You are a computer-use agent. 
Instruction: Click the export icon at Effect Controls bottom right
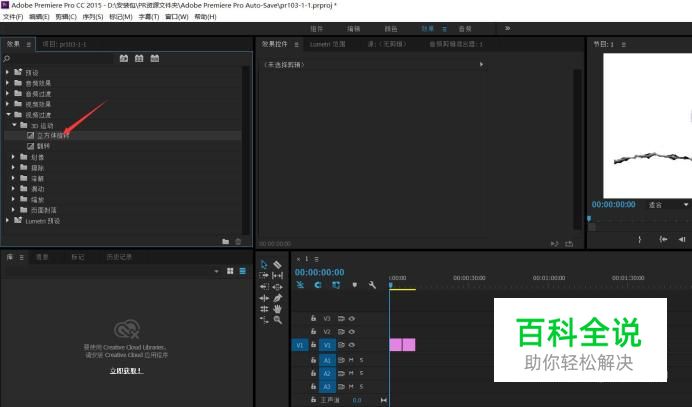569,244
